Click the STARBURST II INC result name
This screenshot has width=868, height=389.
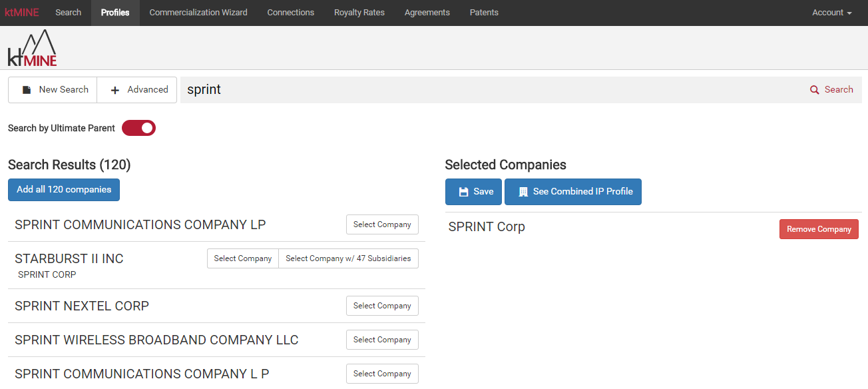click(69, 259)
